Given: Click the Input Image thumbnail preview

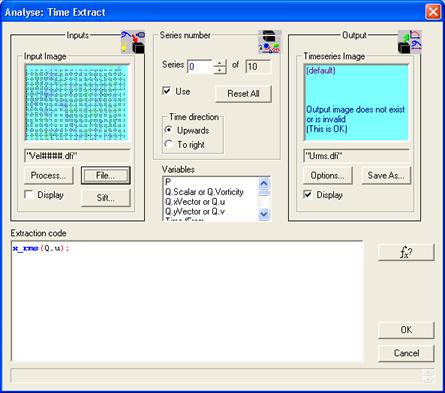Looking at the screenshot, I should [77, 102].
